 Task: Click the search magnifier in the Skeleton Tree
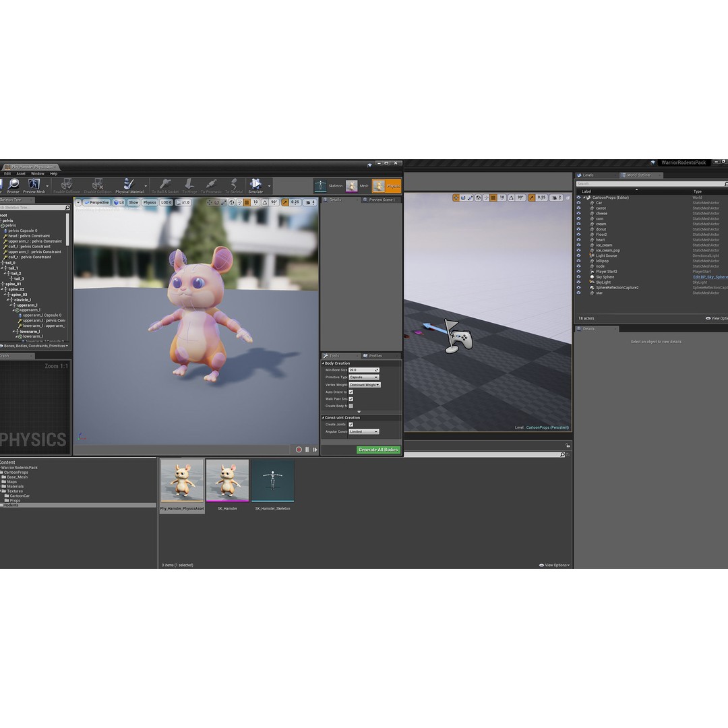pos(67,208)
